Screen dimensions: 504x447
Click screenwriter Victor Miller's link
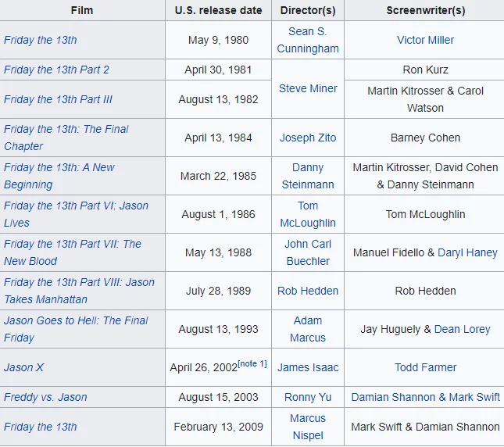(x=425, y=40)
